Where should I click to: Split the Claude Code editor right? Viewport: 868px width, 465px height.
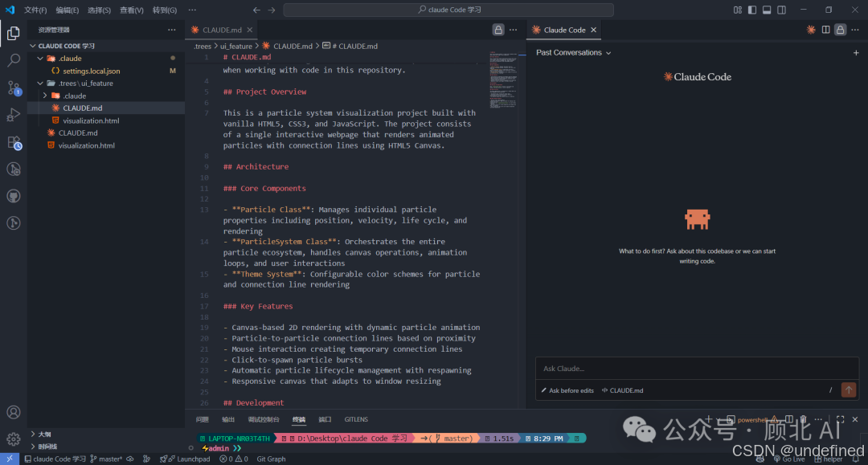(826, 30)
